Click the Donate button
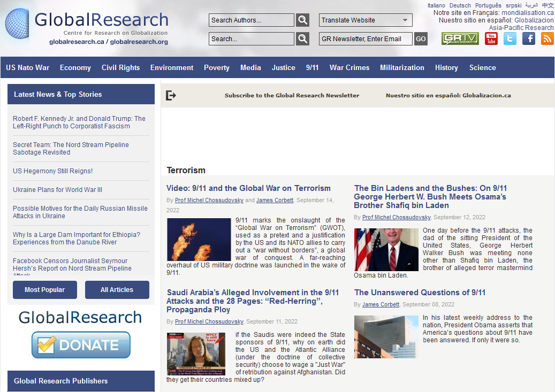Viewport: 555px width, 392px height. coord(81,345)
